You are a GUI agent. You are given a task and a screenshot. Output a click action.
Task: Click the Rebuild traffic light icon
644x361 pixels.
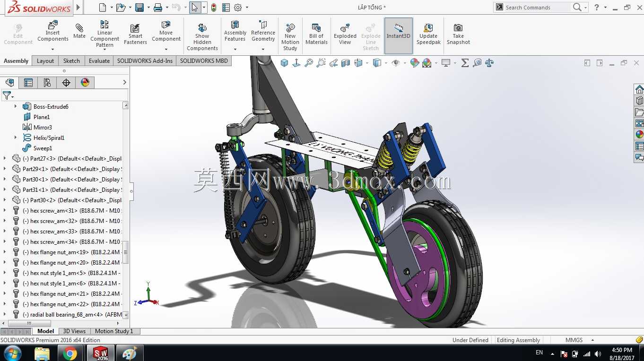(x=214, y=8)
